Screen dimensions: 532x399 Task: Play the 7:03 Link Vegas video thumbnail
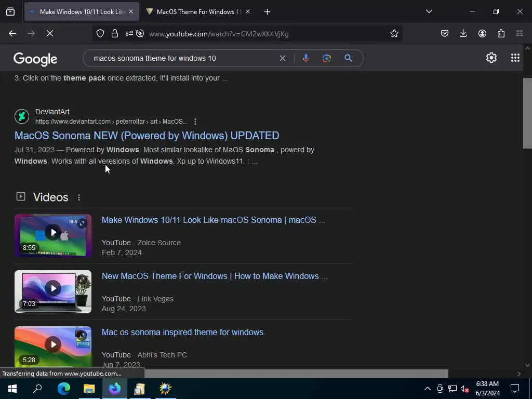(x=53, y=291)
